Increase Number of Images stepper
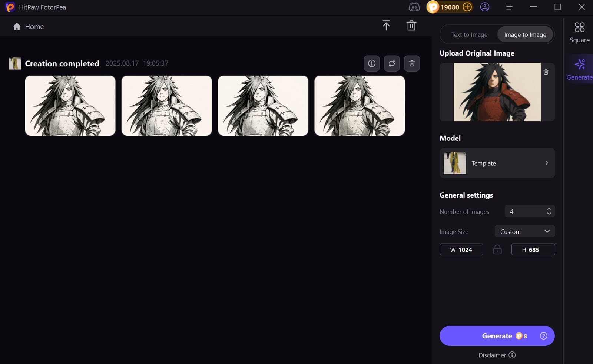This screenshot has height=364, width=593. coord(549,209)
